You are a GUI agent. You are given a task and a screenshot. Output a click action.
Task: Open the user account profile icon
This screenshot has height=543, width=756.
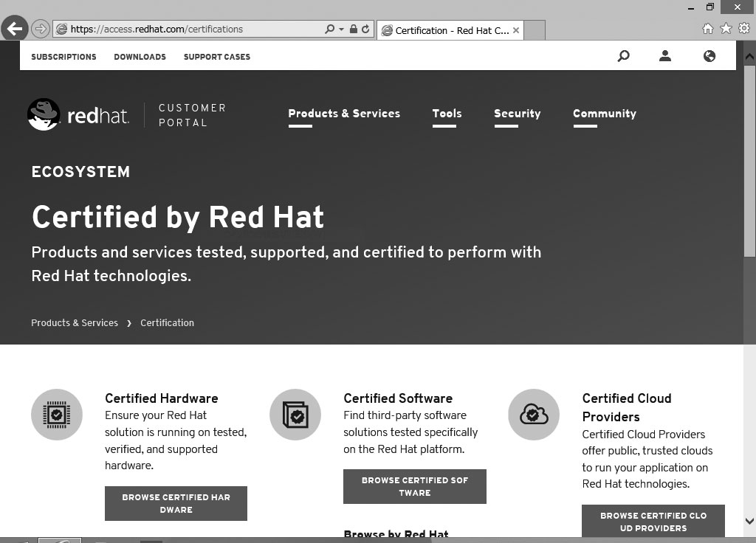click(665, 56)
